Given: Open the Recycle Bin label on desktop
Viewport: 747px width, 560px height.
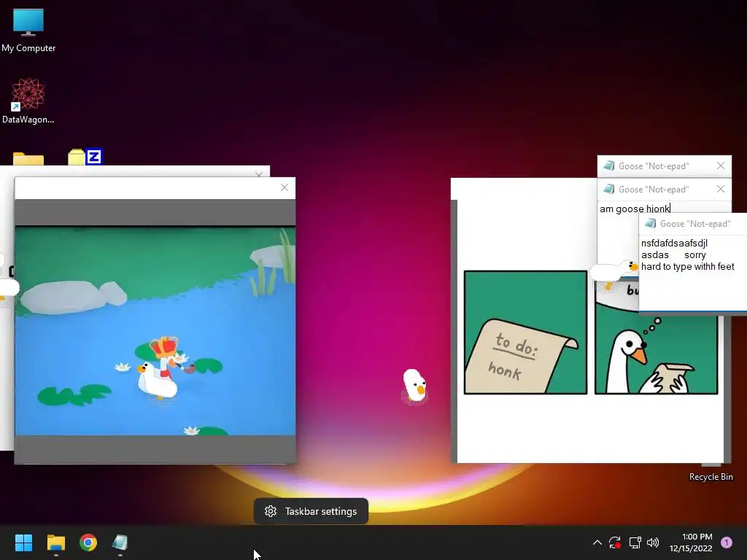Looking at the screenshot, I should tap(711, 477).
